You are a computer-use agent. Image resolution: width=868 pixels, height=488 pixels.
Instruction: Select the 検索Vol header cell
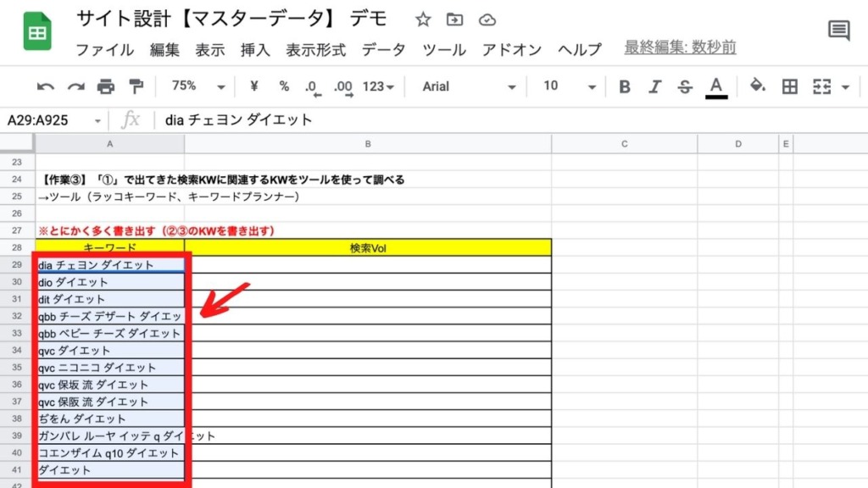pos(368,248)
